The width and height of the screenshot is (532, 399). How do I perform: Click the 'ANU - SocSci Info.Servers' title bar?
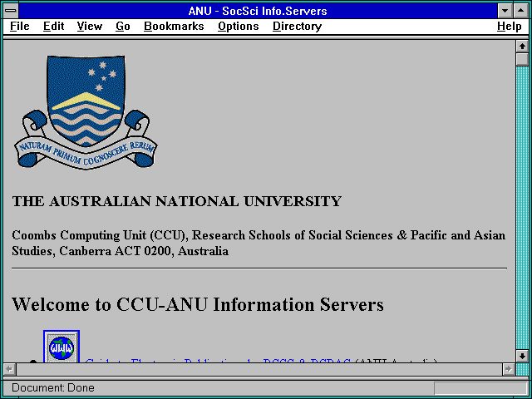tap(258, 11)
